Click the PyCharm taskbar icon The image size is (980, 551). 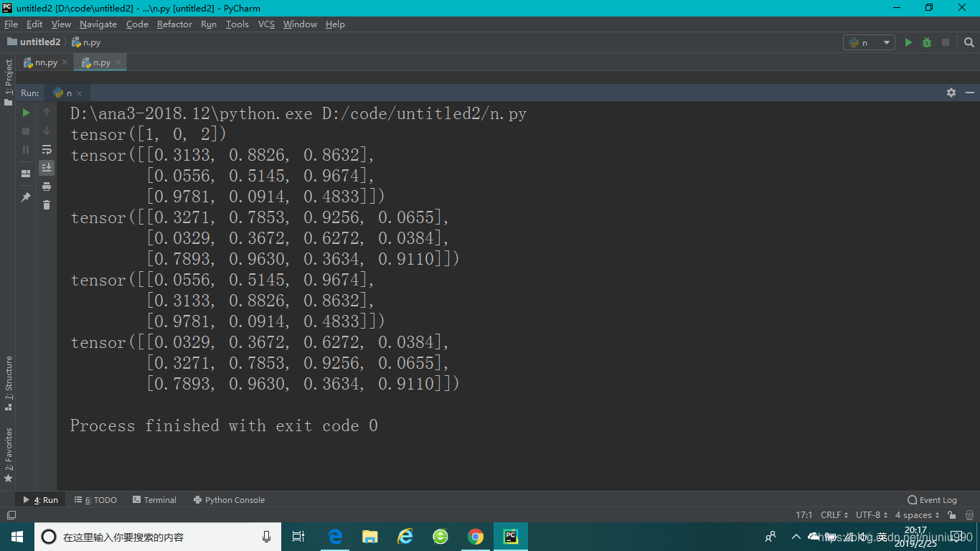click(511, 537)
